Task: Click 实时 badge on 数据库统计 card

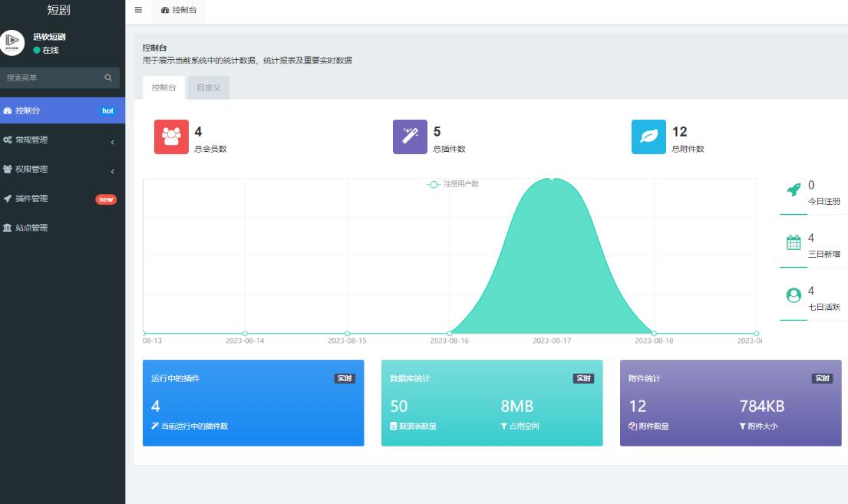Action: pos(583,378)
